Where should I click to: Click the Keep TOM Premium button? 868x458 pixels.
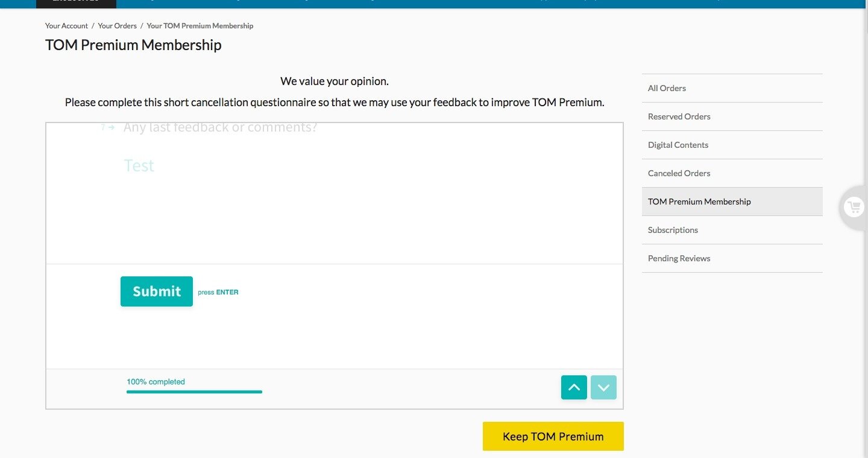553,436
